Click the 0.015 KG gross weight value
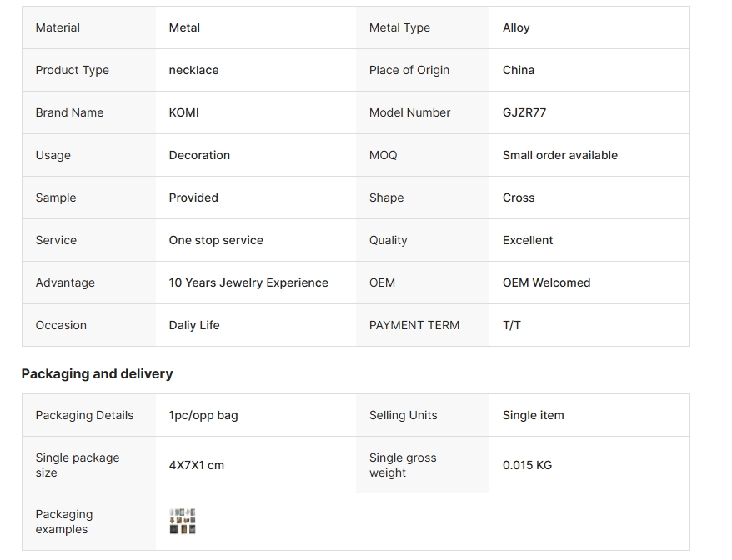Viewport: 732px width, 560px height. tap(527, 465)
